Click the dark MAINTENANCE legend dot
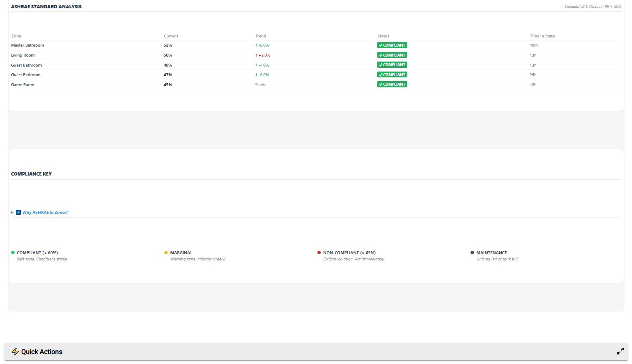 (472, 253)
